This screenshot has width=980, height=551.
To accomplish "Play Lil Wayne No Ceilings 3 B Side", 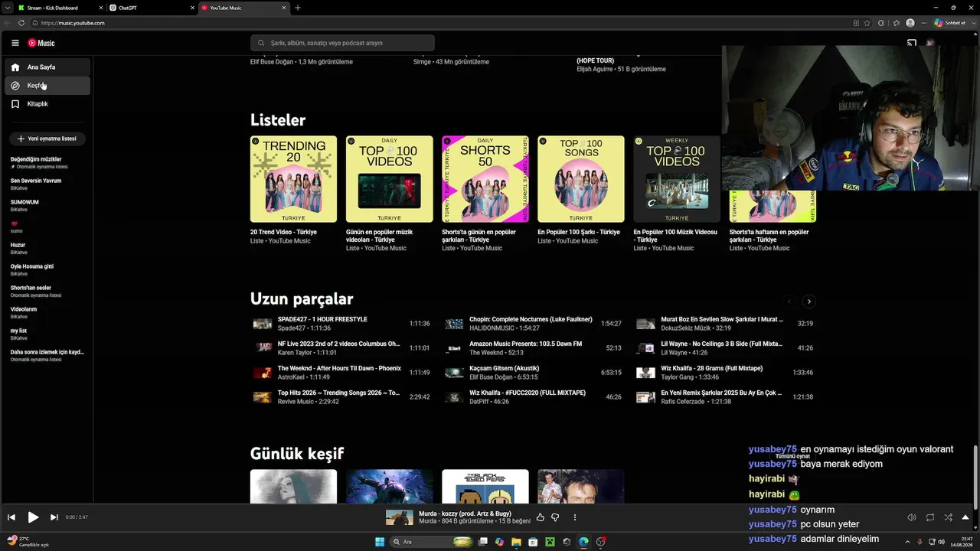I will pos(724,348).
